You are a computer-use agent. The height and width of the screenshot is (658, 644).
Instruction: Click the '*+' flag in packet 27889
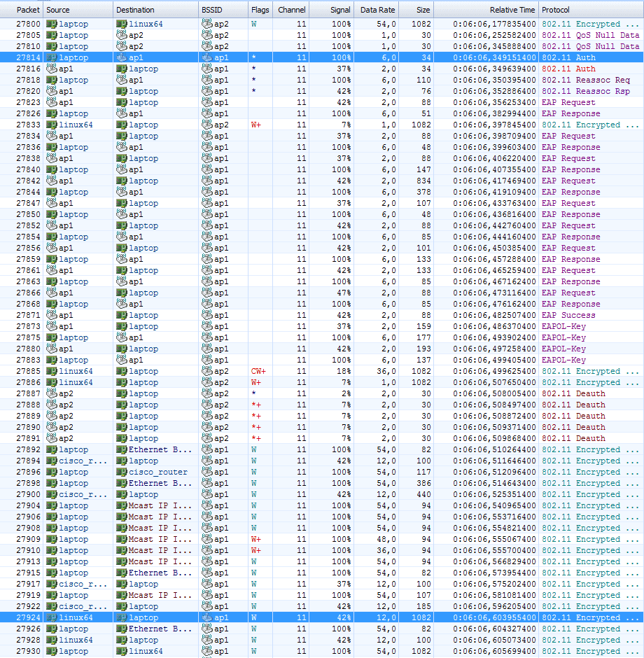point(256,416)
